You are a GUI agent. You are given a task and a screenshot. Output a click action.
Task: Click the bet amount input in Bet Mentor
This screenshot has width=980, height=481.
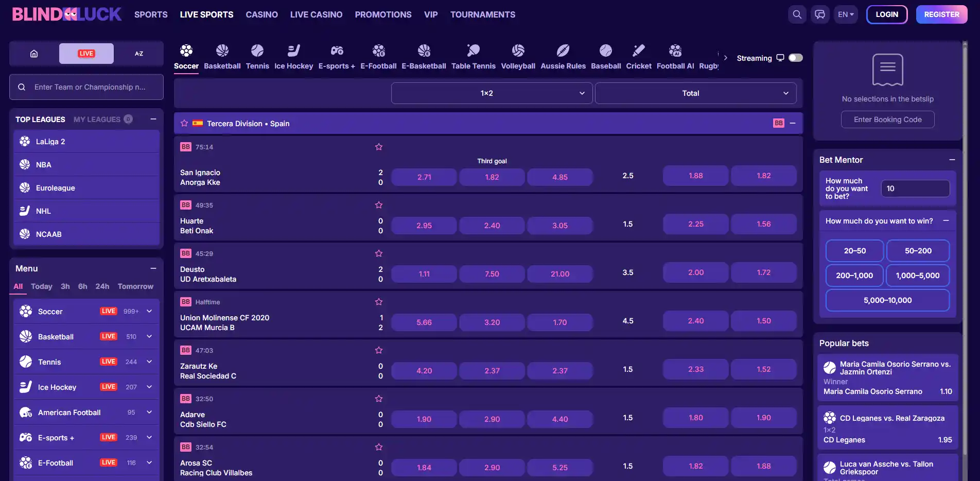(915, 188)
